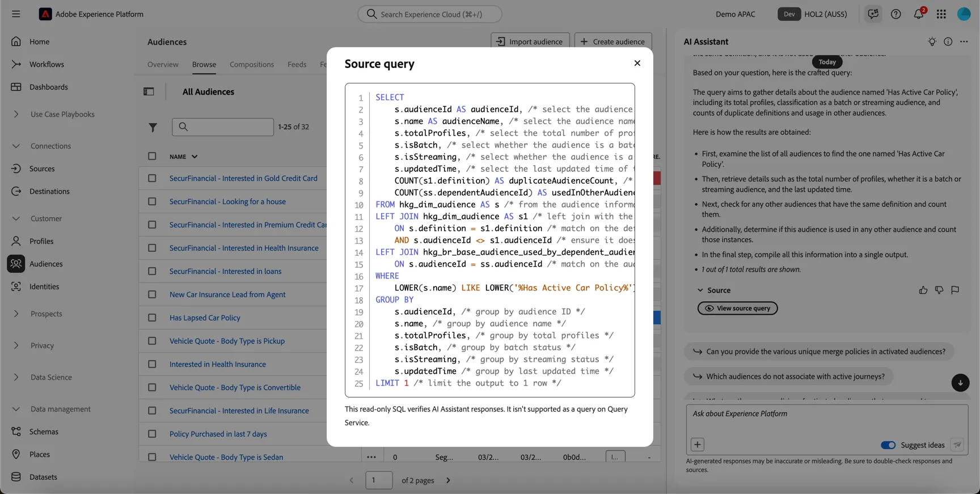
Task: Open AI Assistant info icon
Action: coord(948,41)
